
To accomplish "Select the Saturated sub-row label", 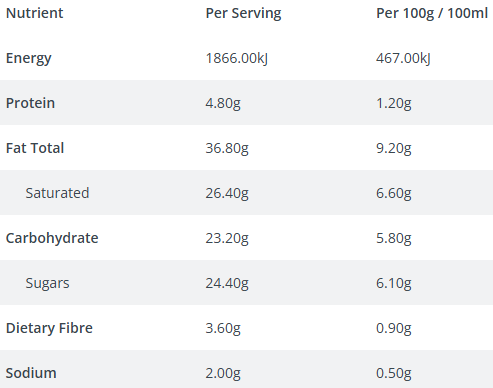I will coord(57,193).
